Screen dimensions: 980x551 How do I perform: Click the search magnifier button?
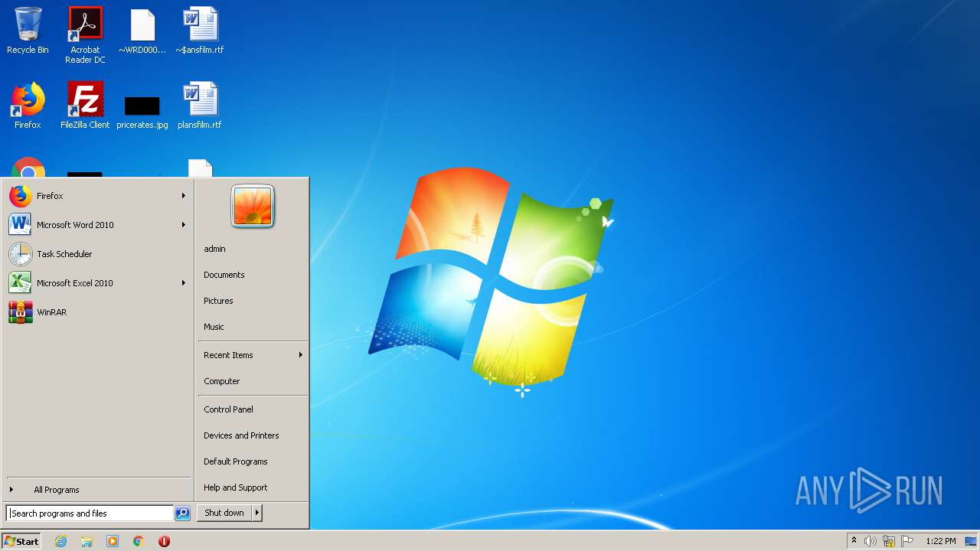point(182,514)
